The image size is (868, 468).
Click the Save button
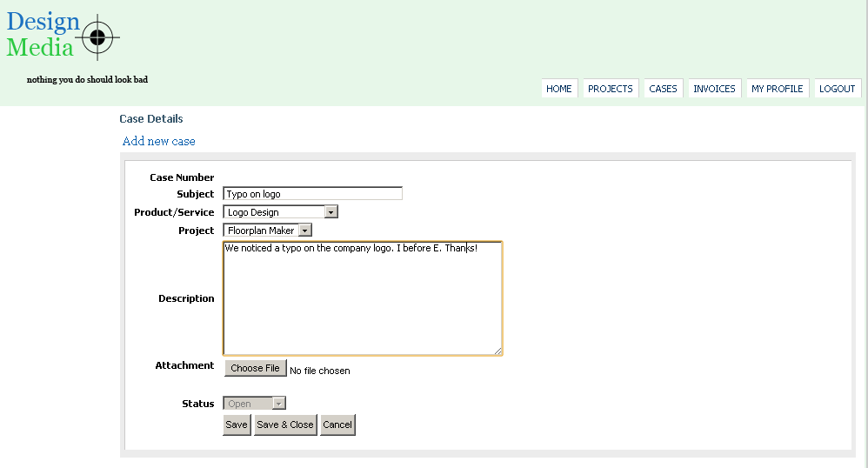pyautogui.click(x=237, y=425)
